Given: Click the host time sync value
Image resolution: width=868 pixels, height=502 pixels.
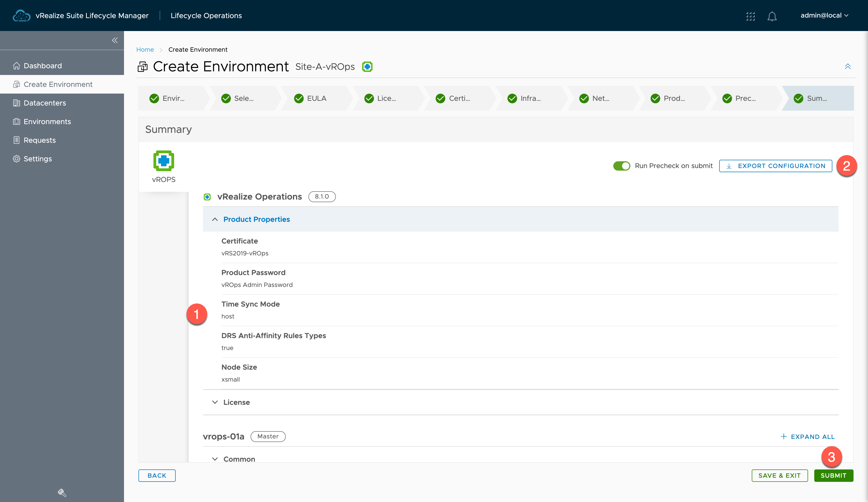Looking at the screenshot, I should click(228, 316).
